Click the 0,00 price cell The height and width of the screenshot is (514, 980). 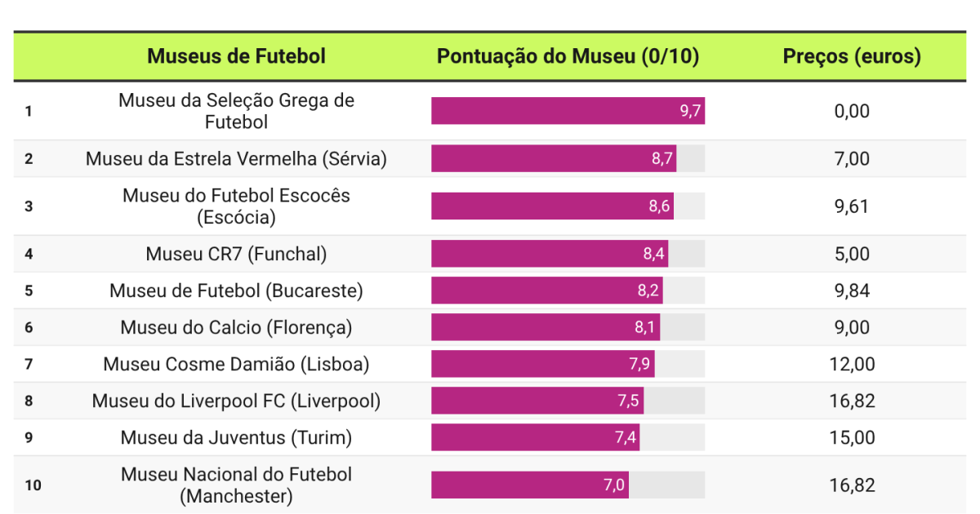[852, 111]
